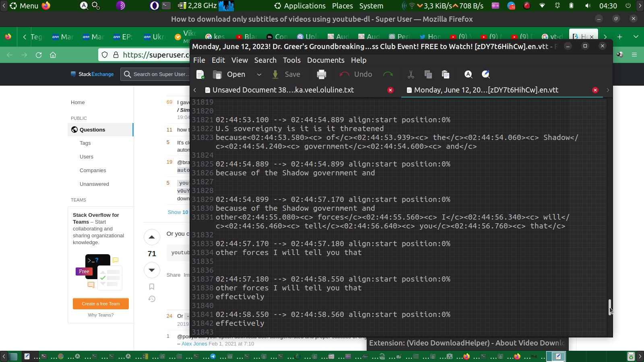This screenshot has width=644, height=362.
Task: Click the Create a free Team button
Action: click(101, 304)
